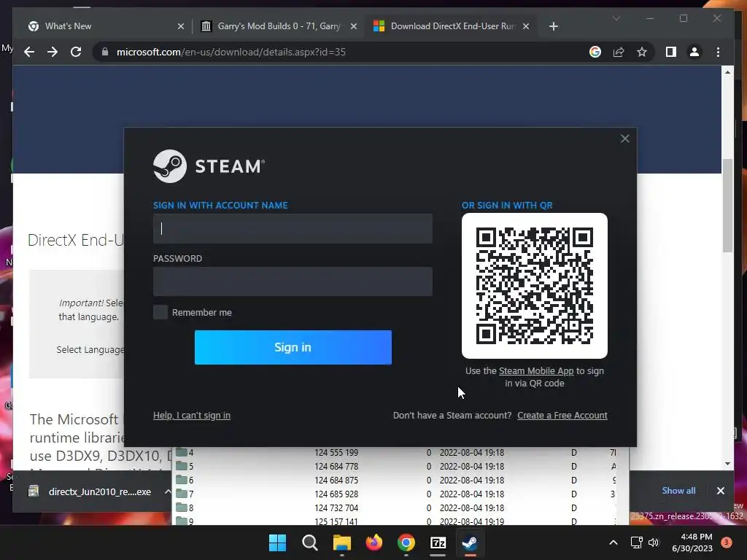The height and width of the screenshot is (560, 747).
Task: Select folder 4 in 7-Zip list
Action: 185,452
